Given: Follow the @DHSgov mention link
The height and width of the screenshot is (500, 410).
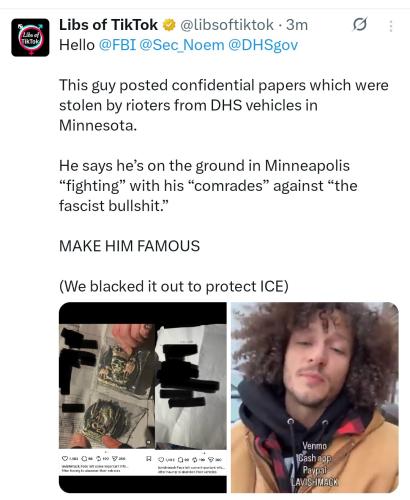Looking at the screenshot, I should pos(263,45).
